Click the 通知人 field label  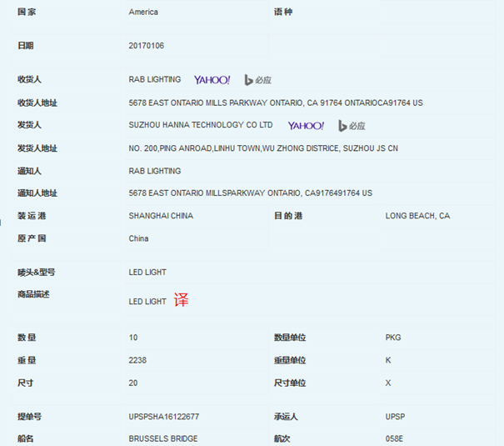point(29,171)
